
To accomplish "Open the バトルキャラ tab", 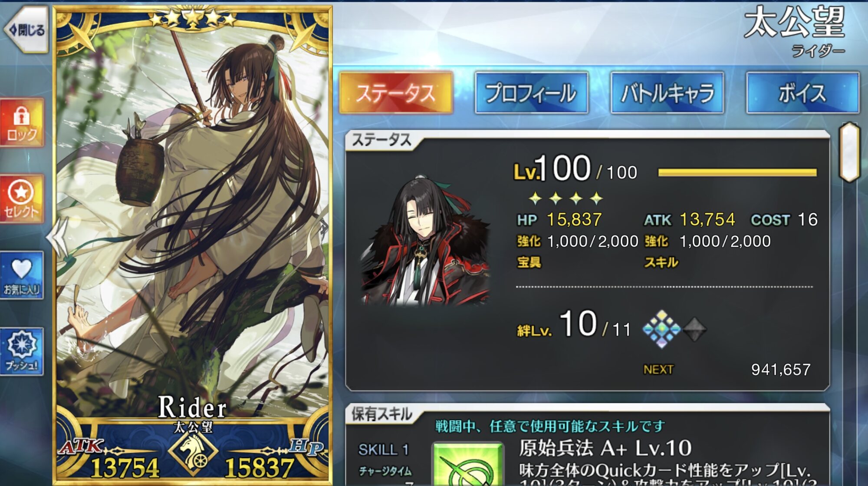I will [667, 93].
